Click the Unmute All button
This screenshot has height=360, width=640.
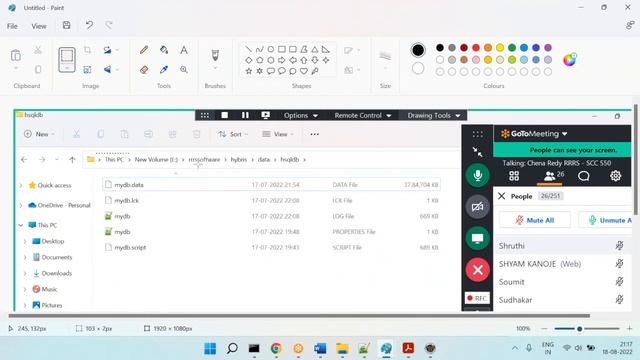pos(606,220)
